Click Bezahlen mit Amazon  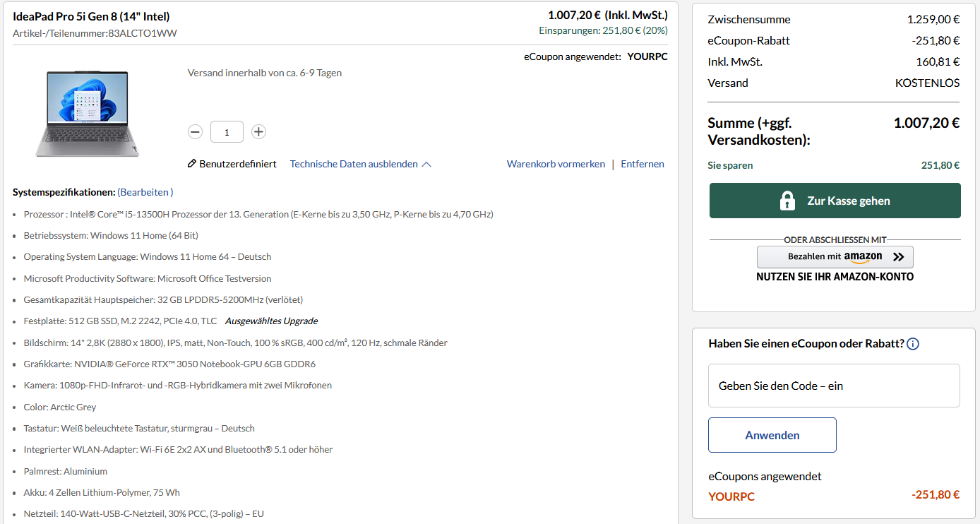835,256
